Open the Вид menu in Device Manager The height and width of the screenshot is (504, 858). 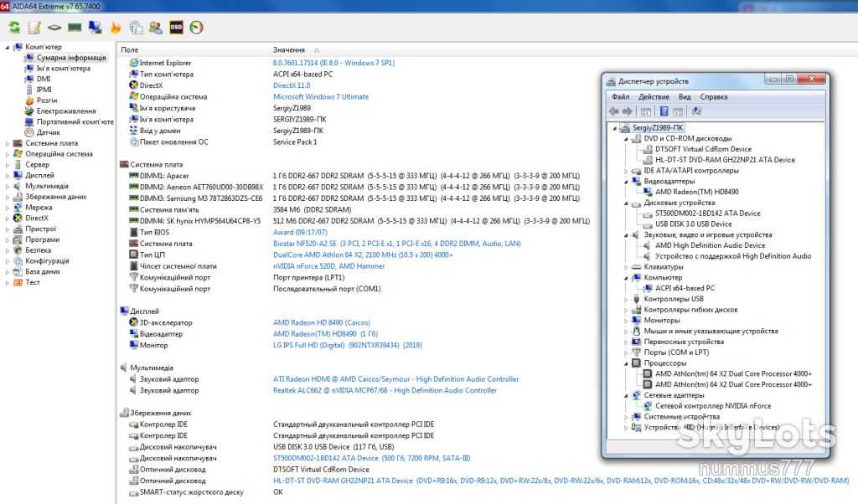tap(685, 97)
